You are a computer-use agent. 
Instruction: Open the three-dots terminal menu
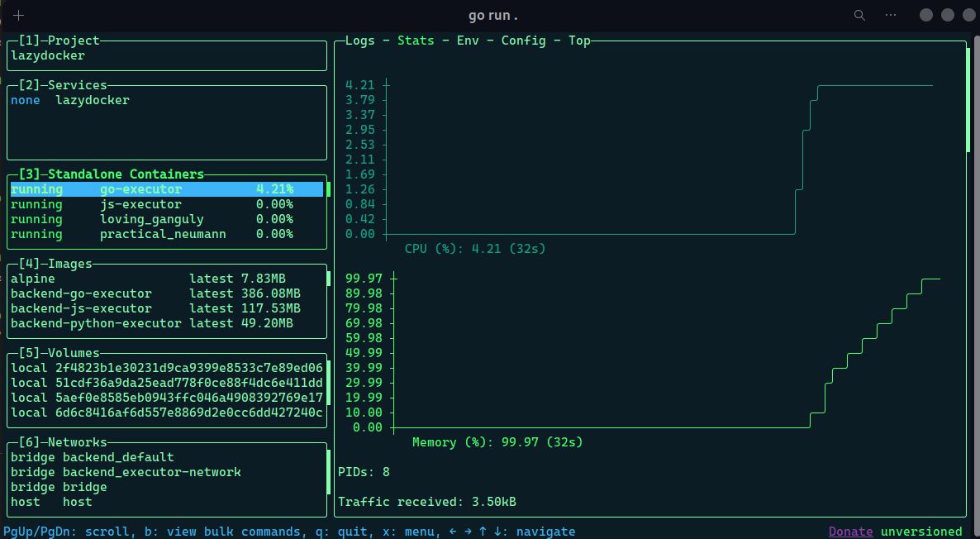coord(891,15)
